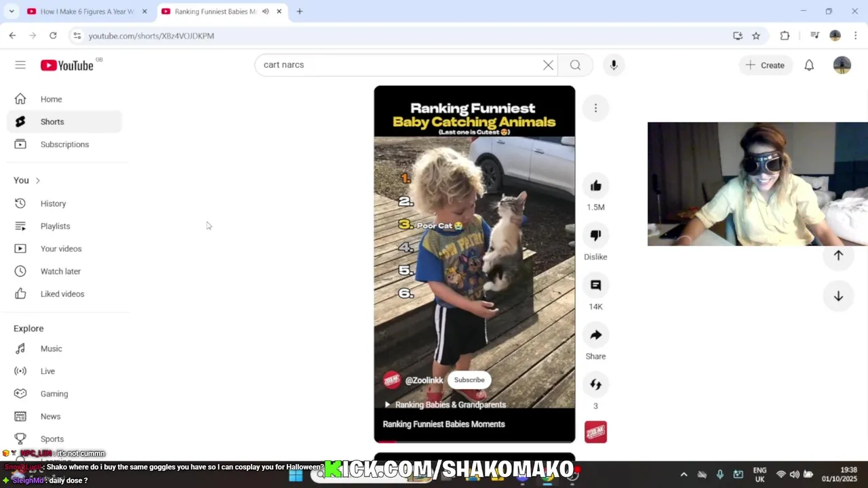Open Live under Explore

pyautogui.click(x=64, y=371)
